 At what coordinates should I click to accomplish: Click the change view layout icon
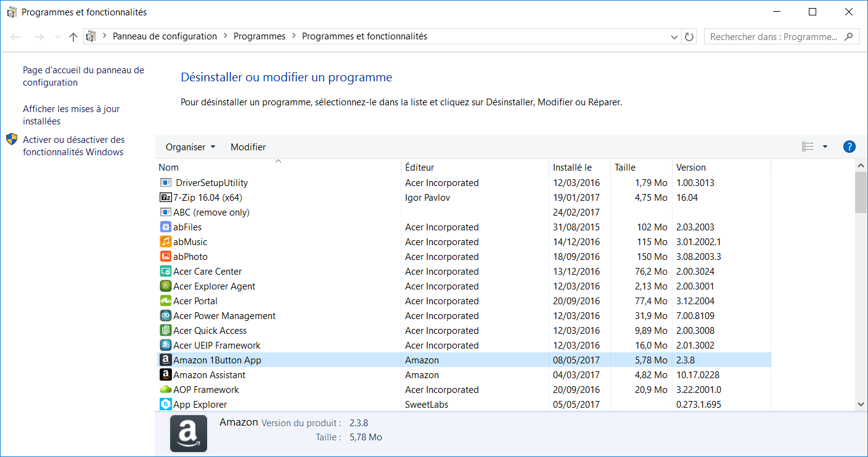[x=808, y=147]
